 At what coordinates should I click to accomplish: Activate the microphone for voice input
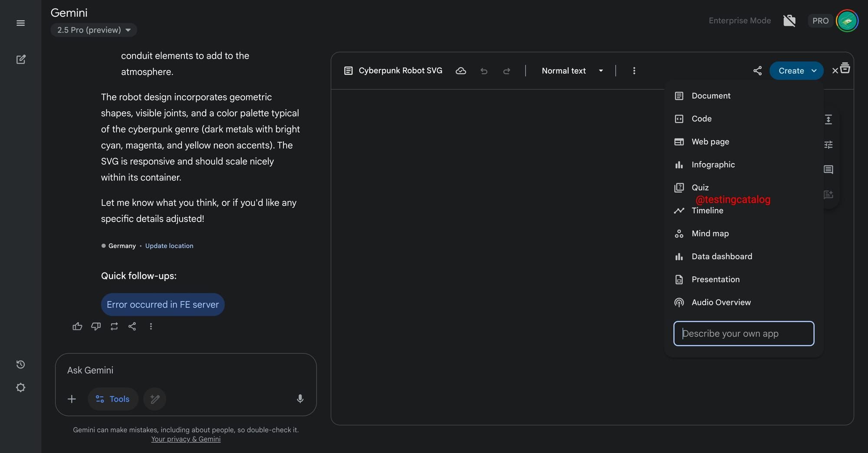300,399
